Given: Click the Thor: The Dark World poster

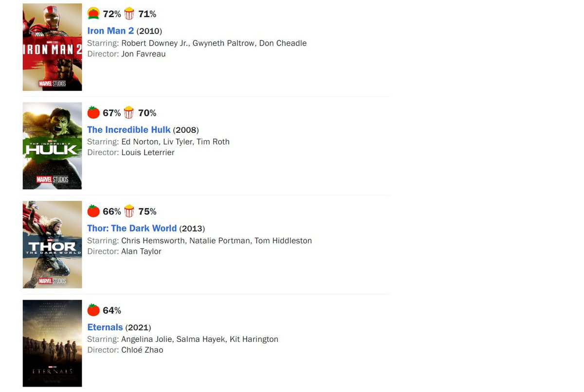Looking at the screenshot, I should click(52, 245).
